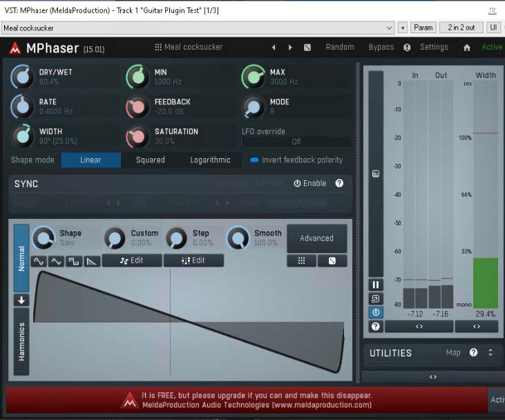Pause the meters display
The height and width of the screenshot is (420, 505).
376,285
